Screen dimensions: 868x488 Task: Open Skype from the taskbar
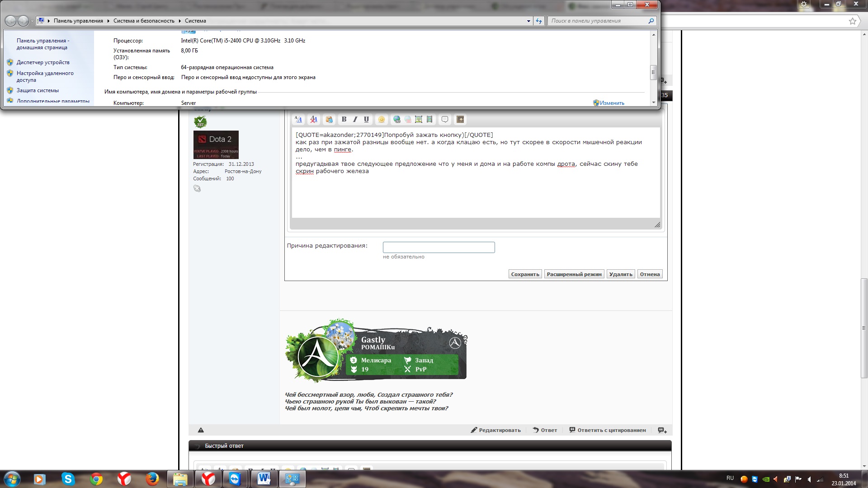68,479
